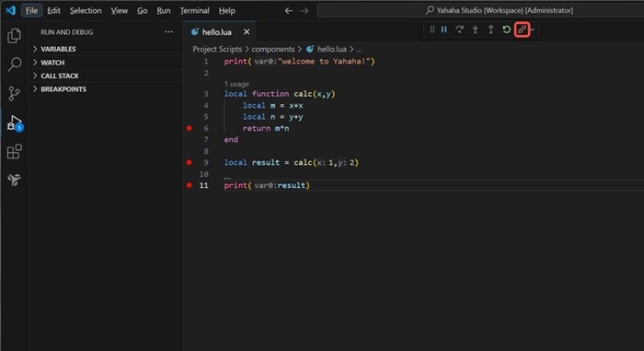Viewport: 644px width, 351px height.
Task: Click the 'local result = calc' line
Action: [292, 162]
